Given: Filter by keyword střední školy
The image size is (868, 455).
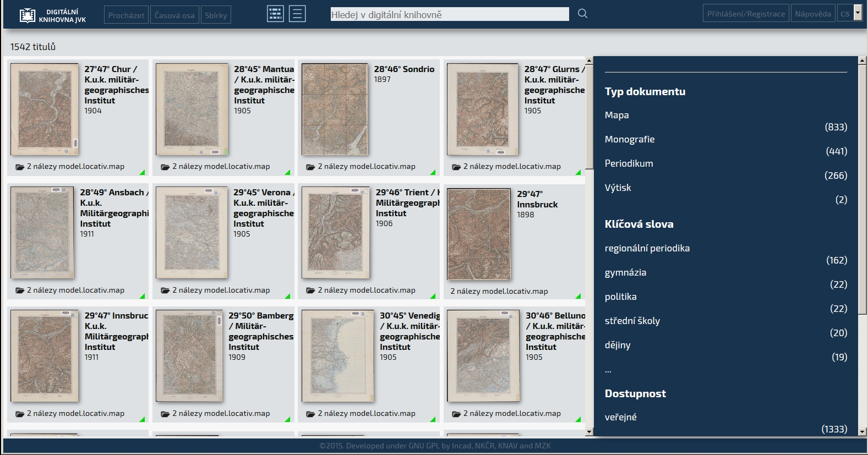Looking at the screenshot, I should point(632,321).
